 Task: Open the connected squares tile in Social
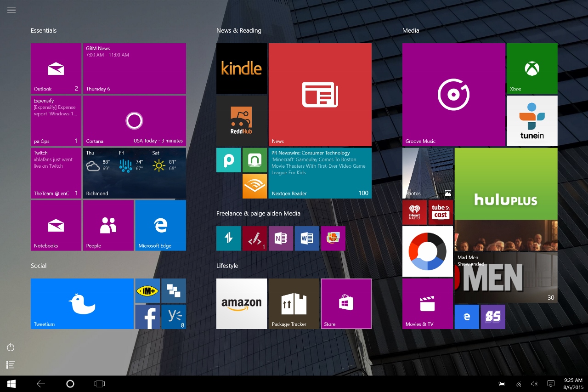(x=174, y=290)
